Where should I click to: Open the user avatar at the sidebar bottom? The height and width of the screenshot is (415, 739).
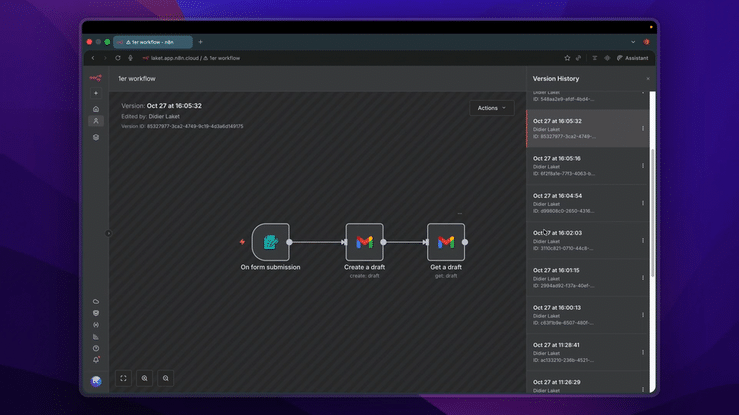click(96, 381)
